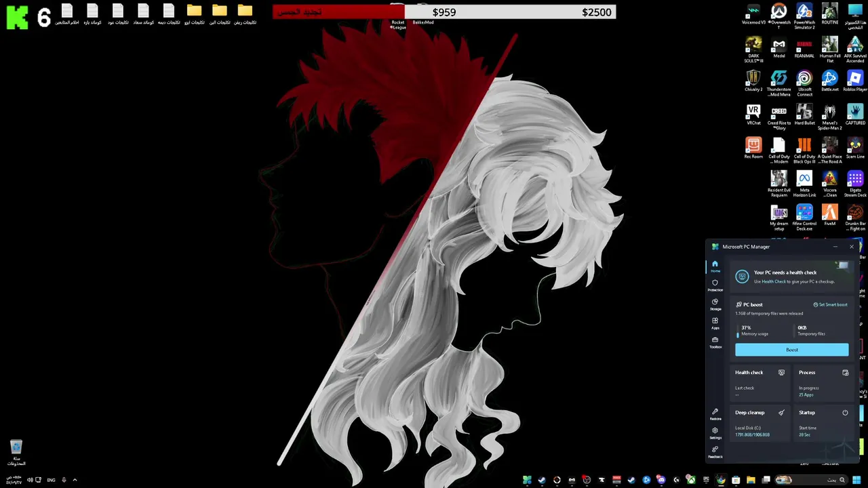Switch ENG input language in tray
Image resolution: width=868 pixels, height=488 pixels.
(51, 480)
